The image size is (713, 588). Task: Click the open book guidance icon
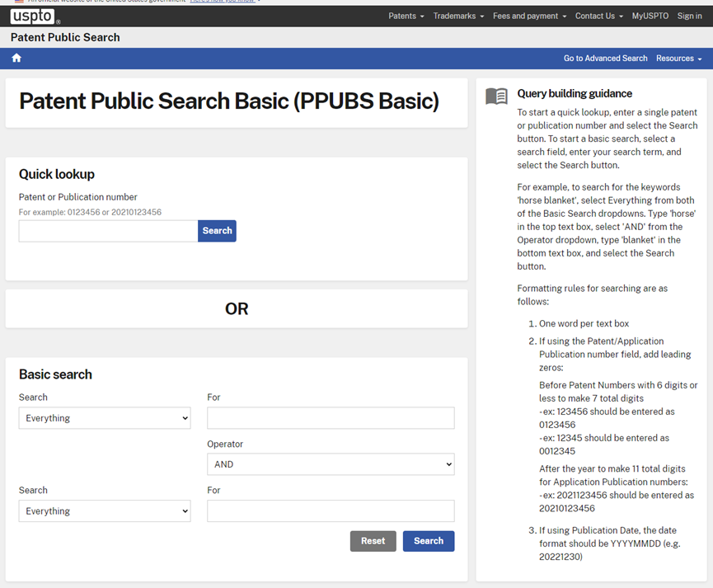[x=496, y=96]
